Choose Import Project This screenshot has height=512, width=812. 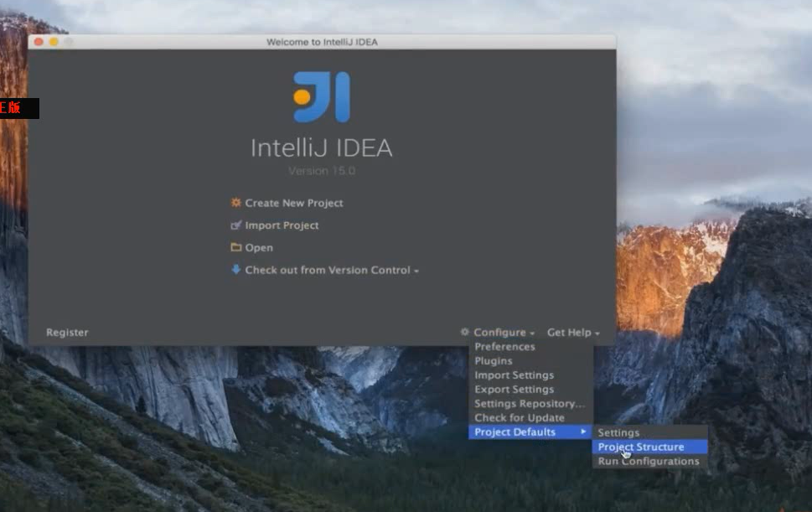pos(282,225)
